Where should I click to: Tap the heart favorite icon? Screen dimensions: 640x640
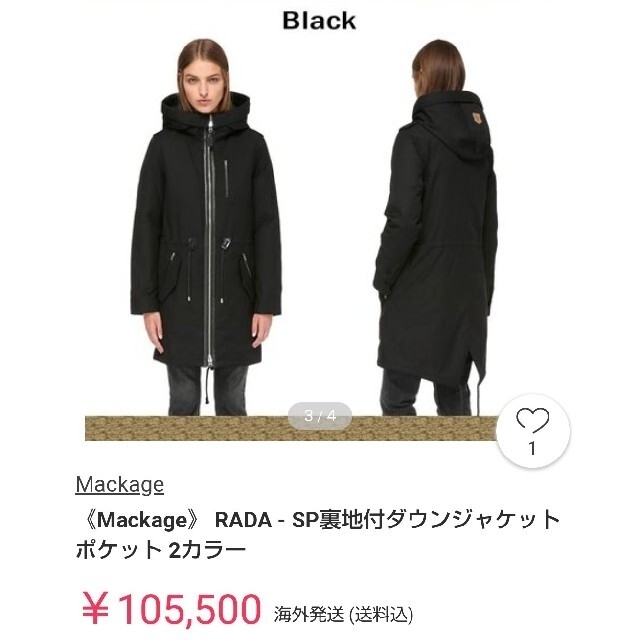click(532, 420)
